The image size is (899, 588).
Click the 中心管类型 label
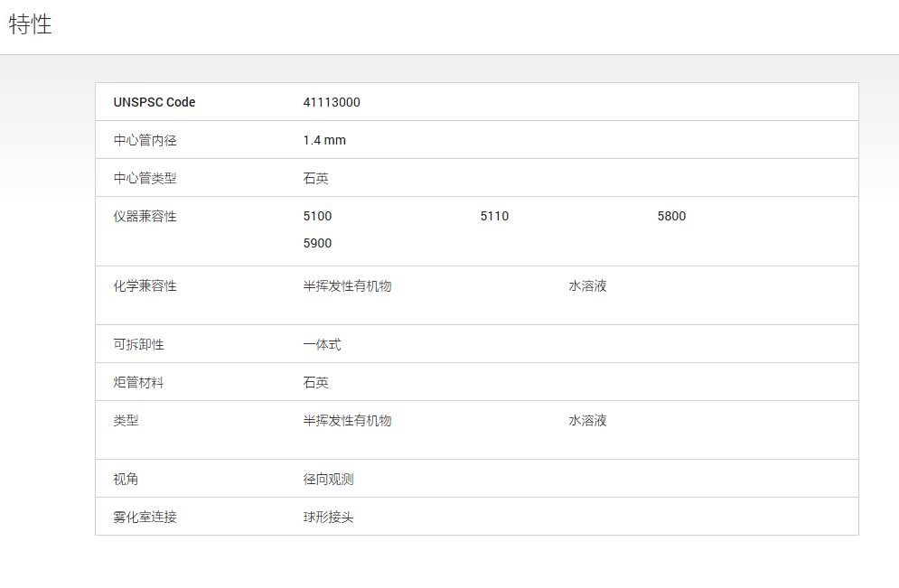(x=145, y=178)
